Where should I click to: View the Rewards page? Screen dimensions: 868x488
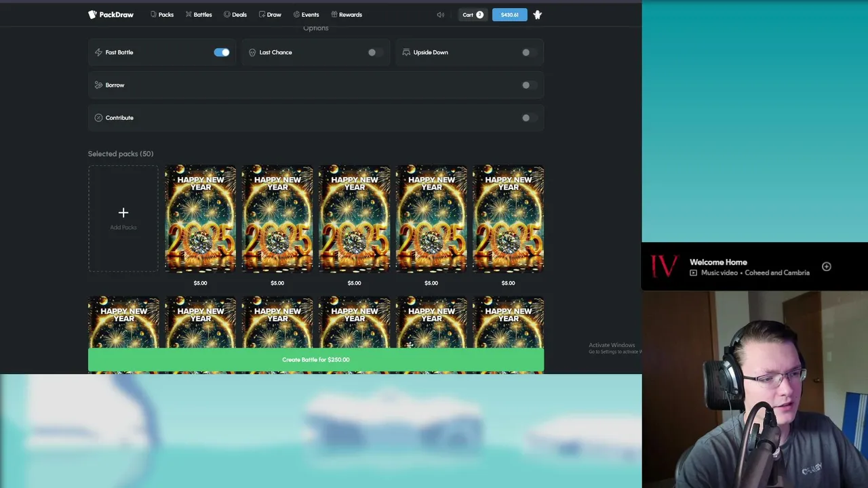click(347, 14)
